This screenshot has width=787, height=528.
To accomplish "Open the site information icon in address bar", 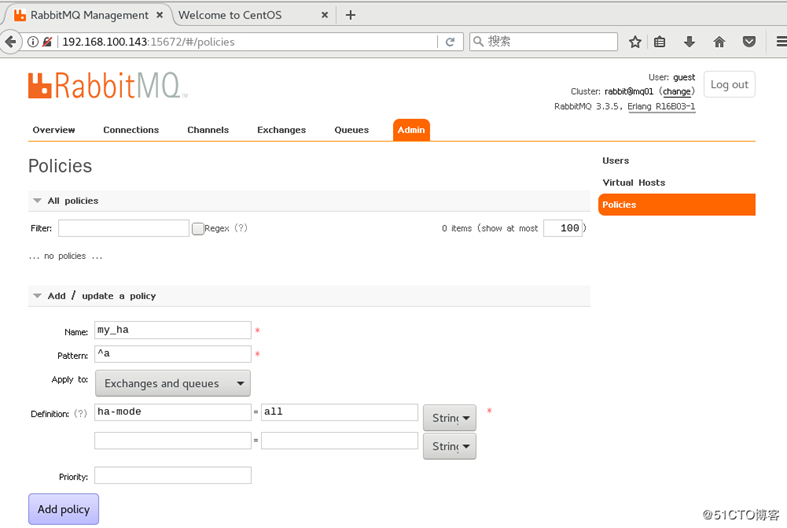I will 33,42.
